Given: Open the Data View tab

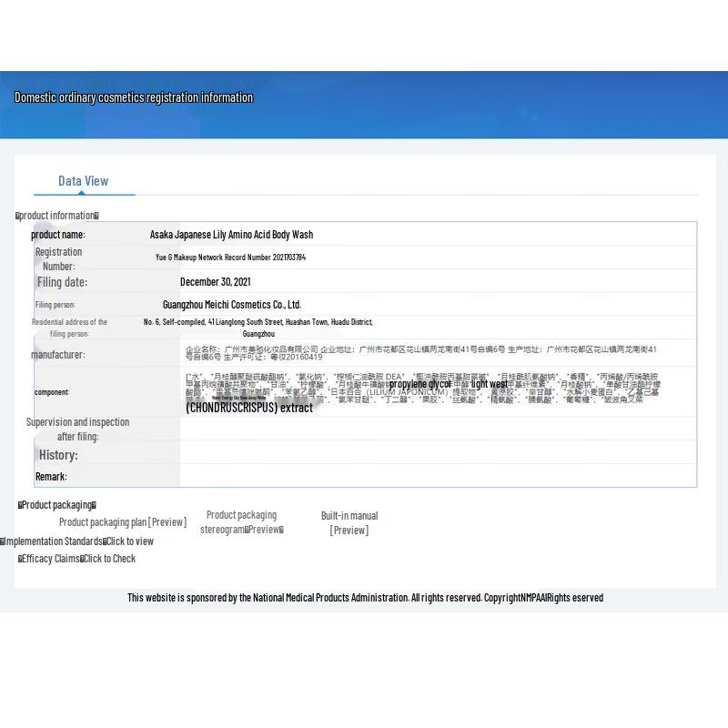Looking at the screenshot, I should [x=83, y=181].
